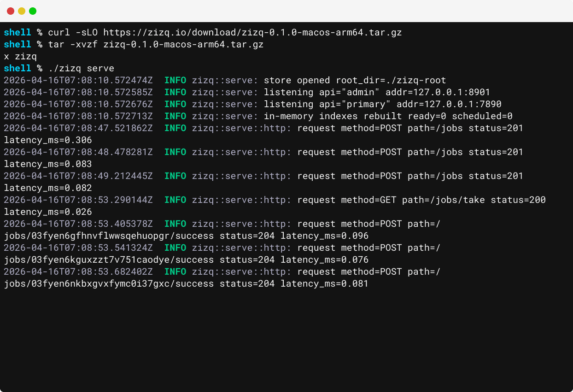Click timestamp 2026-04-16T07:08:53.541324Z
Viewport: 573px width, 392px height.
pyautogui.click(x=78, y=248)
